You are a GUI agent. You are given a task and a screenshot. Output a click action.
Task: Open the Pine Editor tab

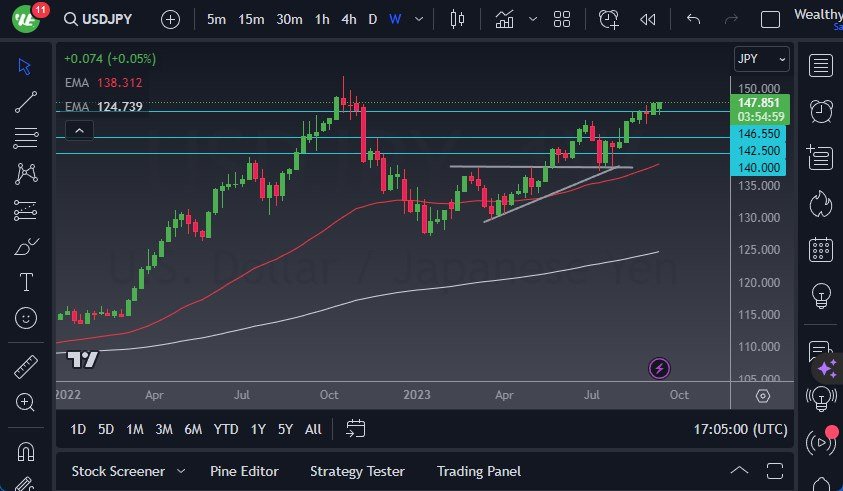(244, 471)
